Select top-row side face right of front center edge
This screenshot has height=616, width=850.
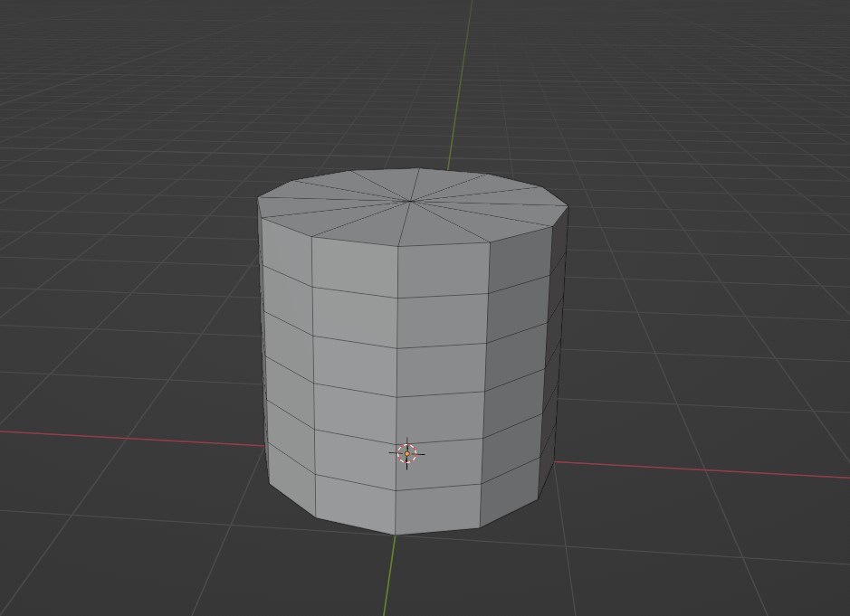click(x=443, y=270)
